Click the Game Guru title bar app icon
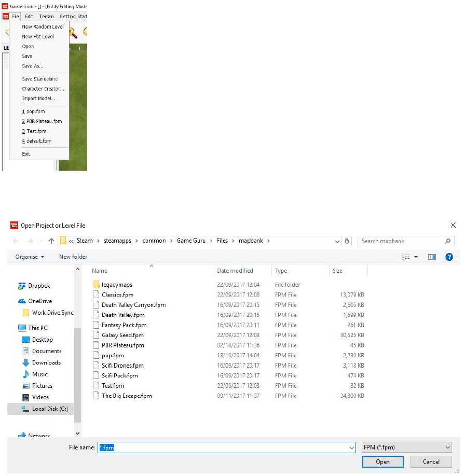465x476 pixels. click(5, 6)
